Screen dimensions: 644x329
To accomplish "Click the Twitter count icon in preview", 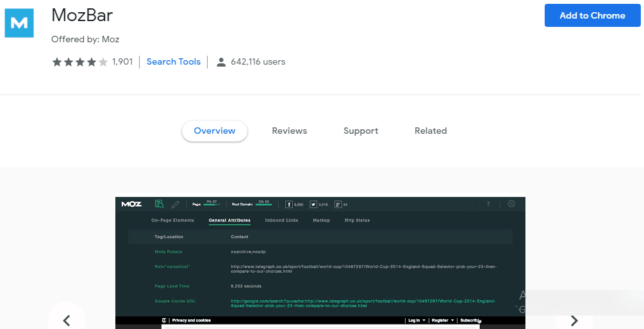I will coord(313,204).
